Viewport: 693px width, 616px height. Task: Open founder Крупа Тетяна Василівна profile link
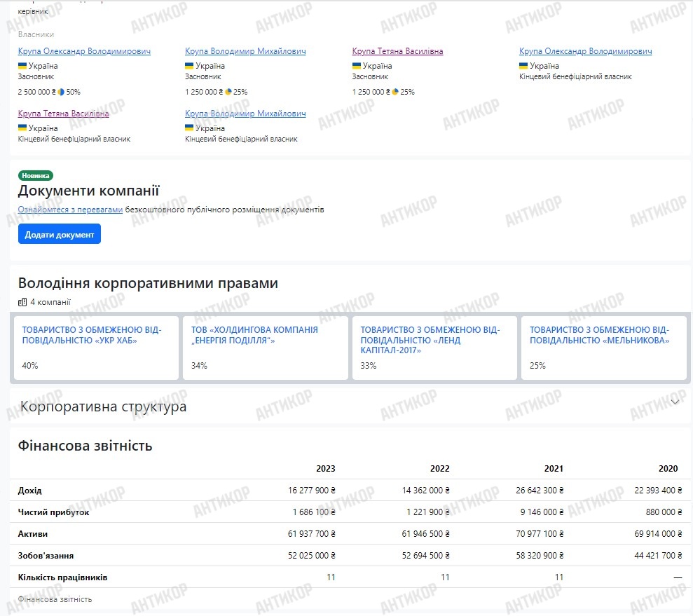[x=397, y=51]
